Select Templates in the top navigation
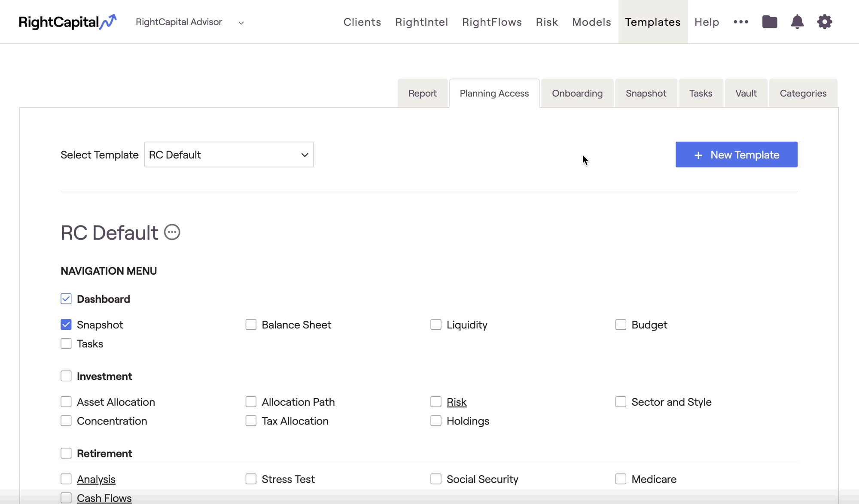Viewport: 859px width, 504px height. pos(653,22)
